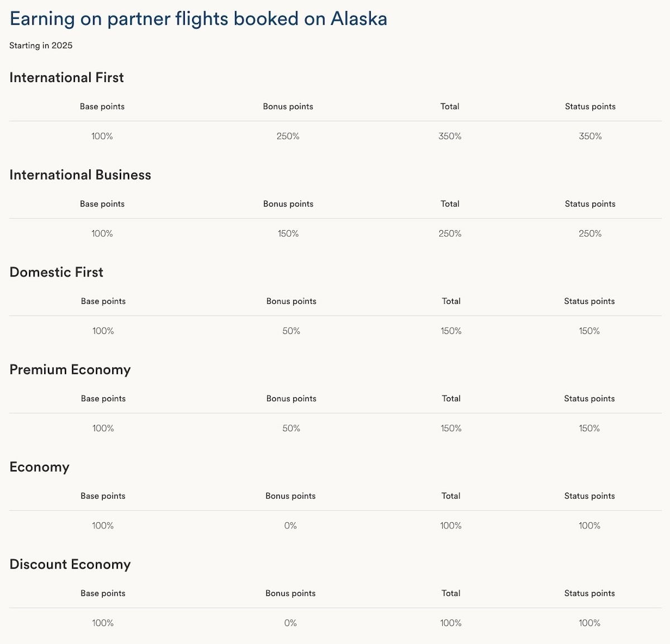Click the "Starting in 2025" subtitle text

point(41,46)
